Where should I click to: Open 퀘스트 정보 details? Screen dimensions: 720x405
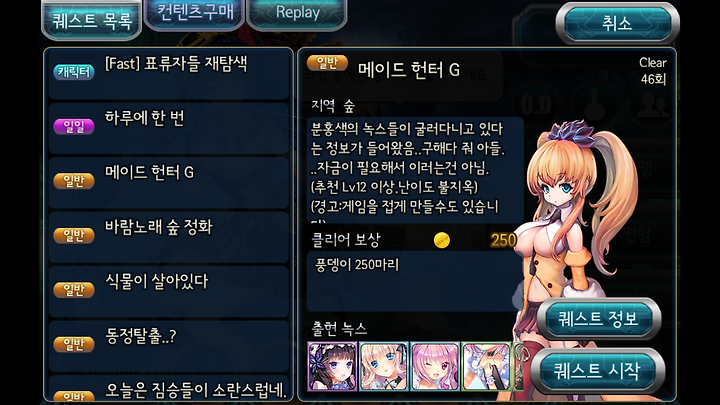[x=598, y=318]
